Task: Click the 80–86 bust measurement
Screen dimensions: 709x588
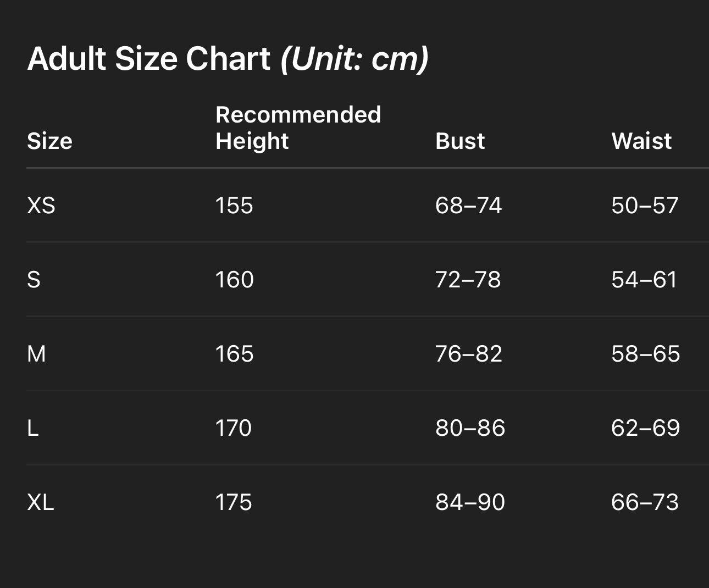Action: point(470,428)
